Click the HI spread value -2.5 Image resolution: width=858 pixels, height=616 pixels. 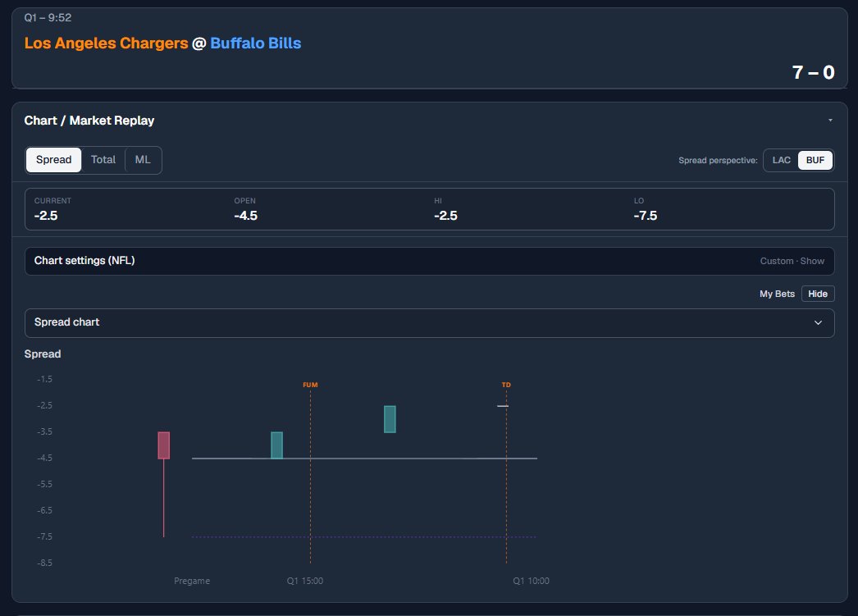click(445, 216)
